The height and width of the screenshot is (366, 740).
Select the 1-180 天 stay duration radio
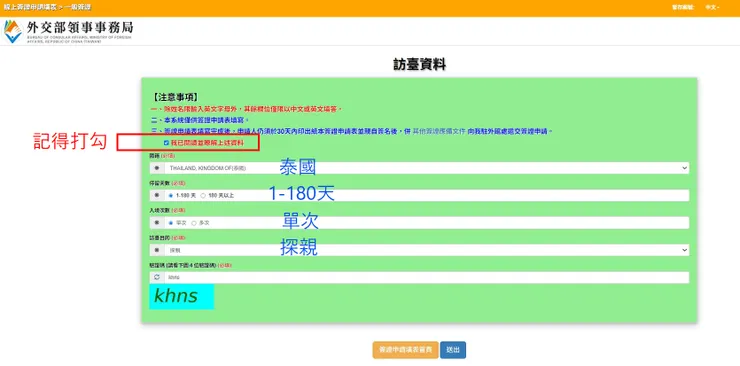(171, 195)
